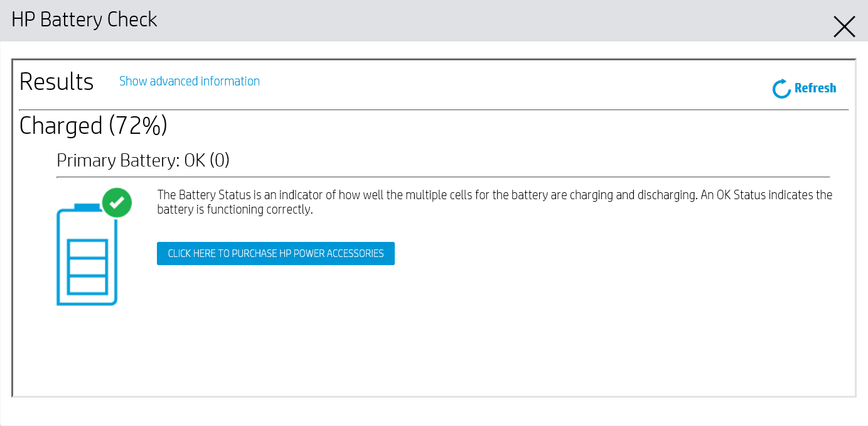Image resolution: width=868 pixels, height=426 pixels.
Task: Open Show advanced information link
Action: click(190, 81)
